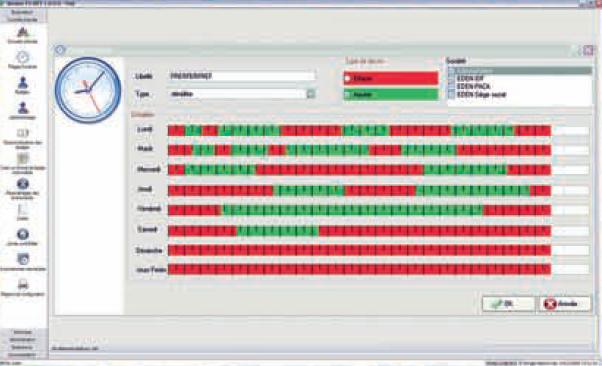This screenshot has width=602, height=366.
Task: Open the Type dropdown arrow
Action: (x=311, y=94)
